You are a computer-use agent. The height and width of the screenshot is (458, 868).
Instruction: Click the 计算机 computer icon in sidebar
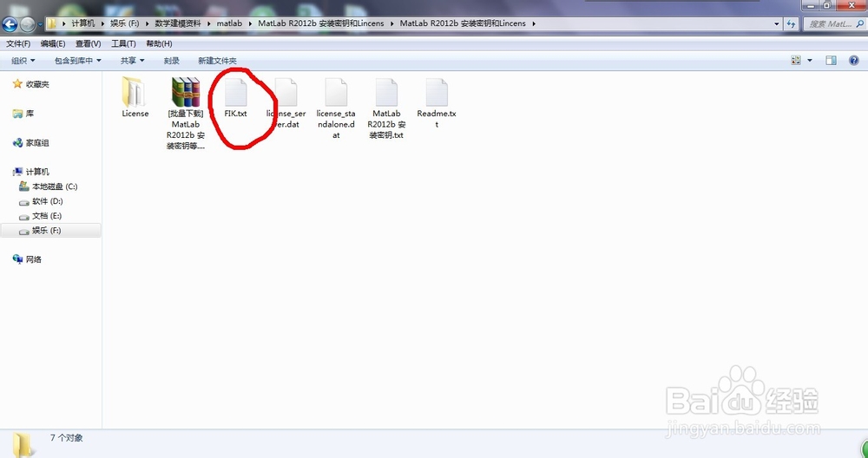tap(17, 172)
